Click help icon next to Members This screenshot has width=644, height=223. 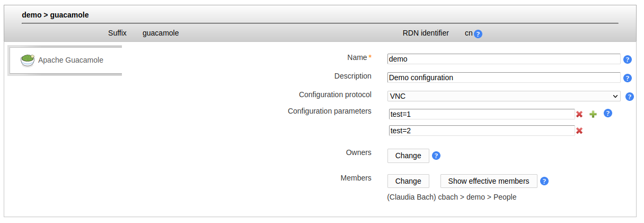coord(544,181)
